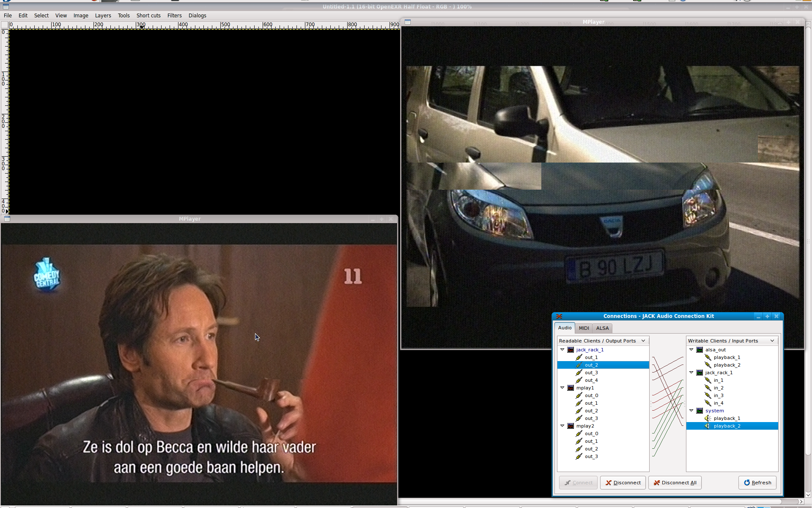Open the Select menu
Screen dimensions: 812x508
[x=41, y=16]
